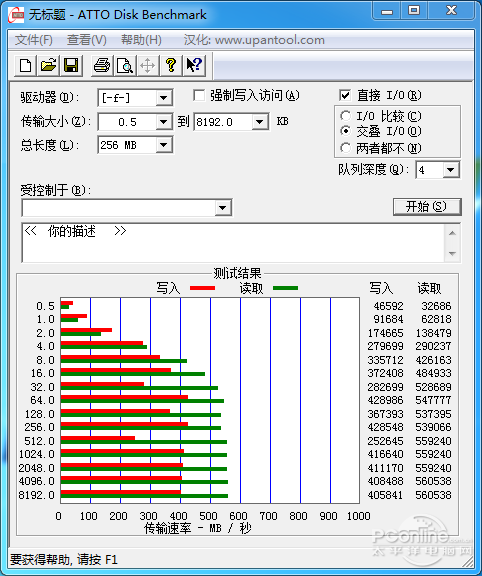Save the benchmark results

pos(71,66)
